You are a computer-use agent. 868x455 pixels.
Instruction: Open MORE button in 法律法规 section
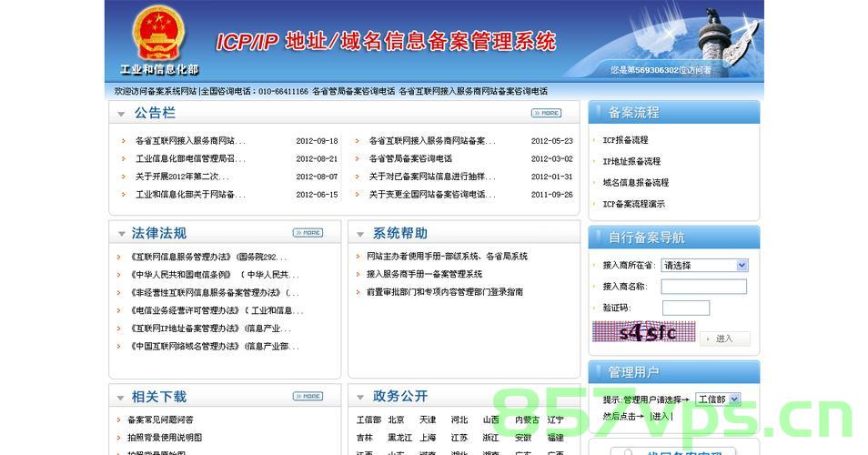pos(308,232)
